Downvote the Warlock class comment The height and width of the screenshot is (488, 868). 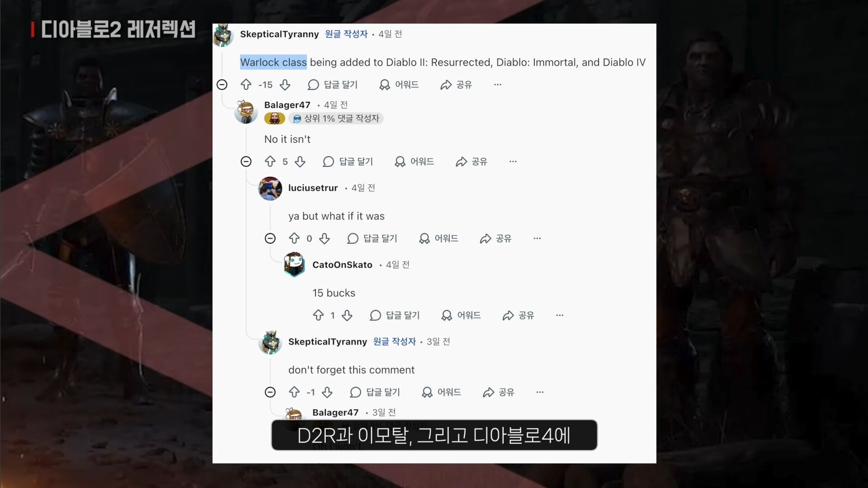click(x=285, y=85)
